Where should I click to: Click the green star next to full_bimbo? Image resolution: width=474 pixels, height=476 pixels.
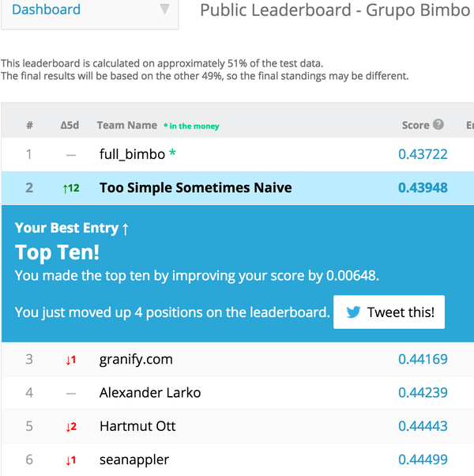pyautogui.click(x=172, y=153)
